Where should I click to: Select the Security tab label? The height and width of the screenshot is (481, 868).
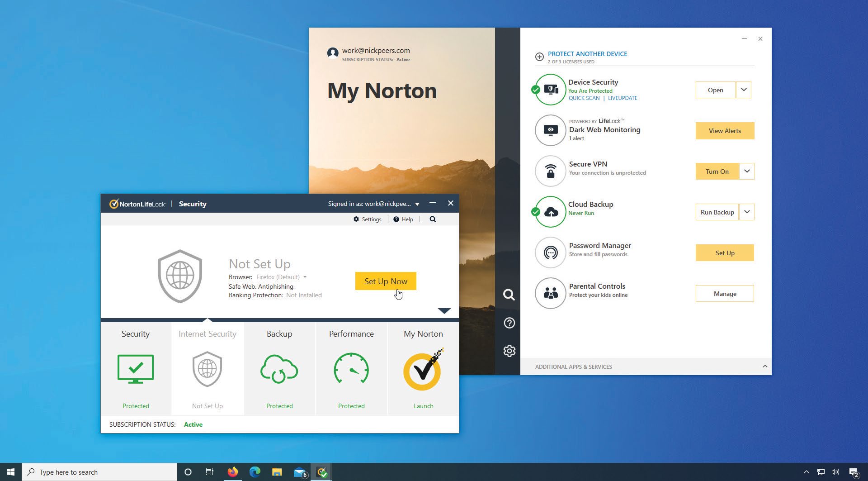pyautogui.click(x=136, y=333)
